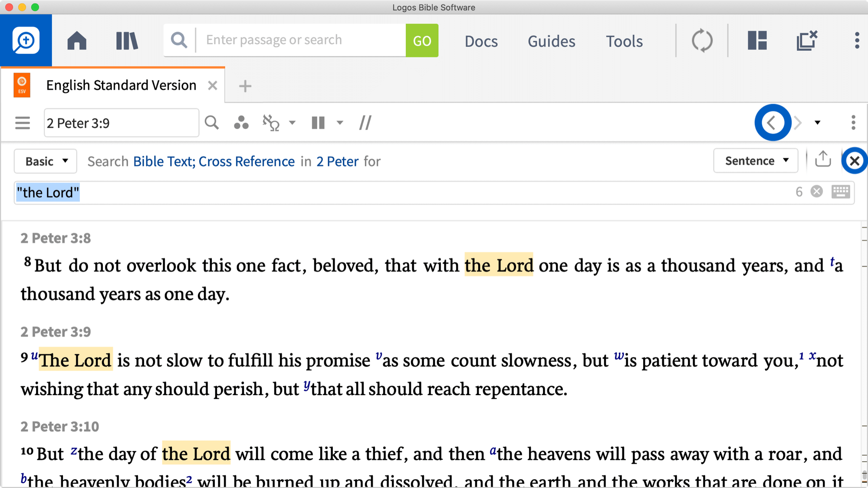Close the inline search bar

coord(855,161)
